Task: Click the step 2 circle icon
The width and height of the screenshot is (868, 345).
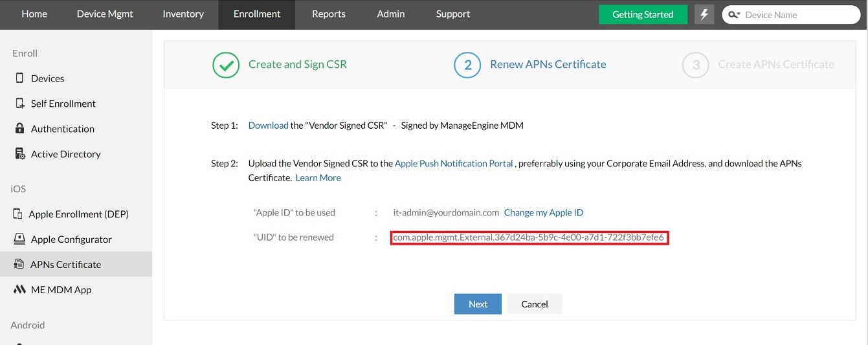Action: tap(467, 65)
